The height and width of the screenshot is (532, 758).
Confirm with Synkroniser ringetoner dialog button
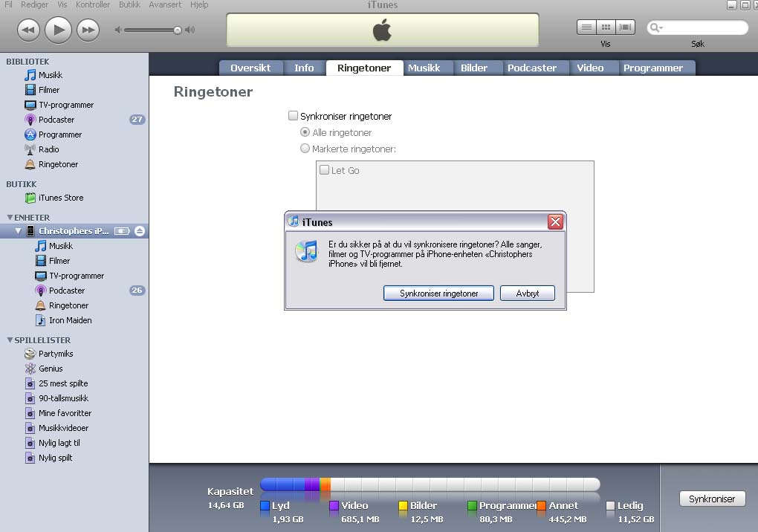tap(438, 293)
